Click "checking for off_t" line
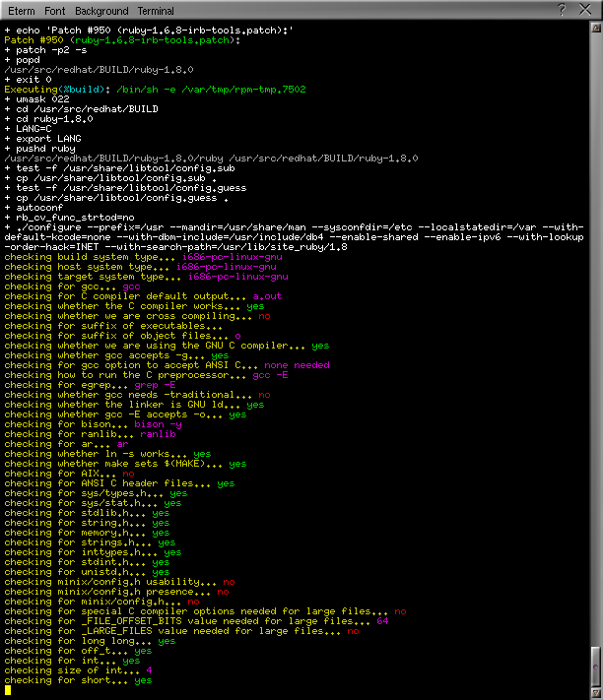Screen dimensions: 603x700 point(78,651)
